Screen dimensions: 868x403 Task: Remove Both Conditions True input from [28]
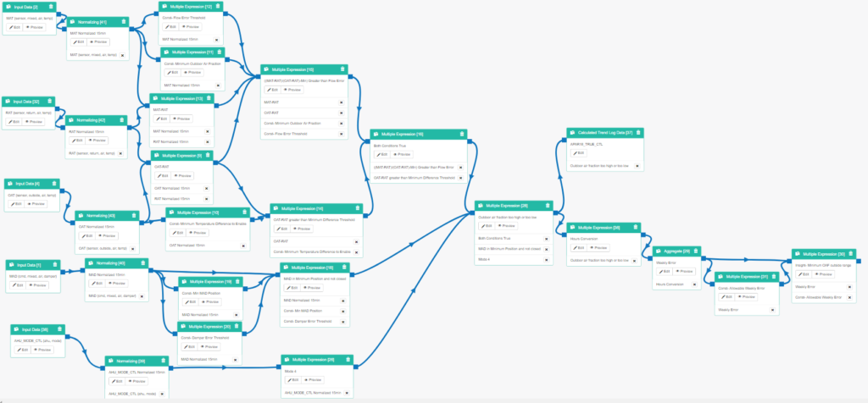click(x=546, y=239)
